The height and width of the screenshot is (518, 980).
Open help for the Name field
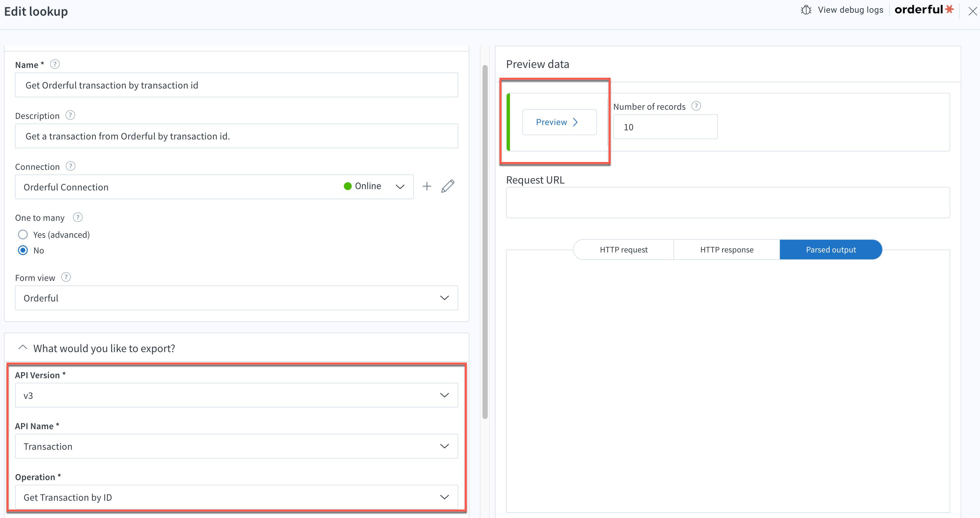[55, 64]
